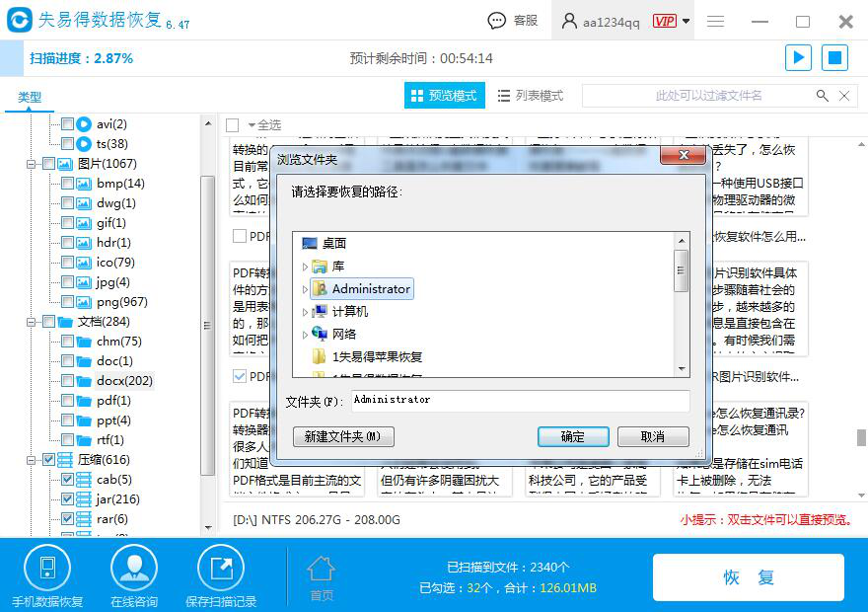The height and width of the screenshot is (612, 868).
Task: Select the 库 library folder in dialog
Action: 320,267
